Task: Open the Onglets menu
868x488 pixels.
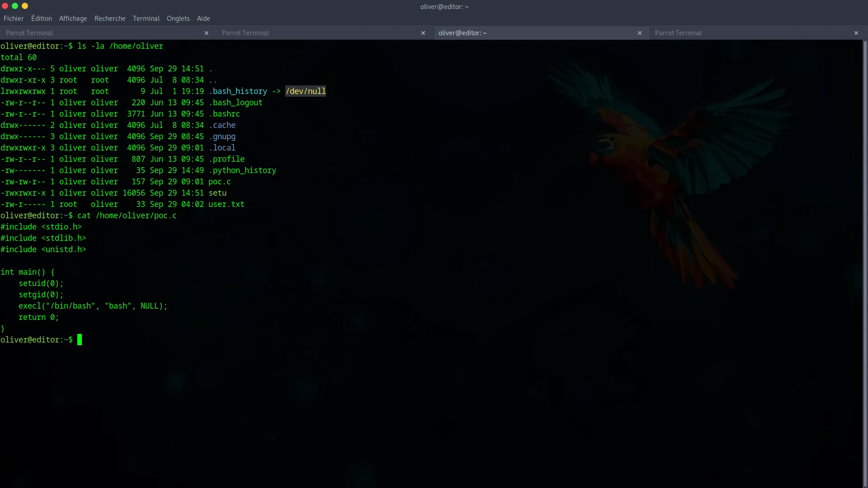Action: (x=178, y=19)
